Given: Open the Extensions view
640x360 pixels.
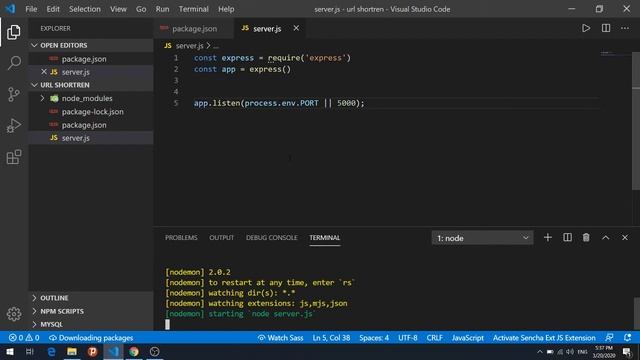Looking at the screenshot, I should tap(13, 157).
